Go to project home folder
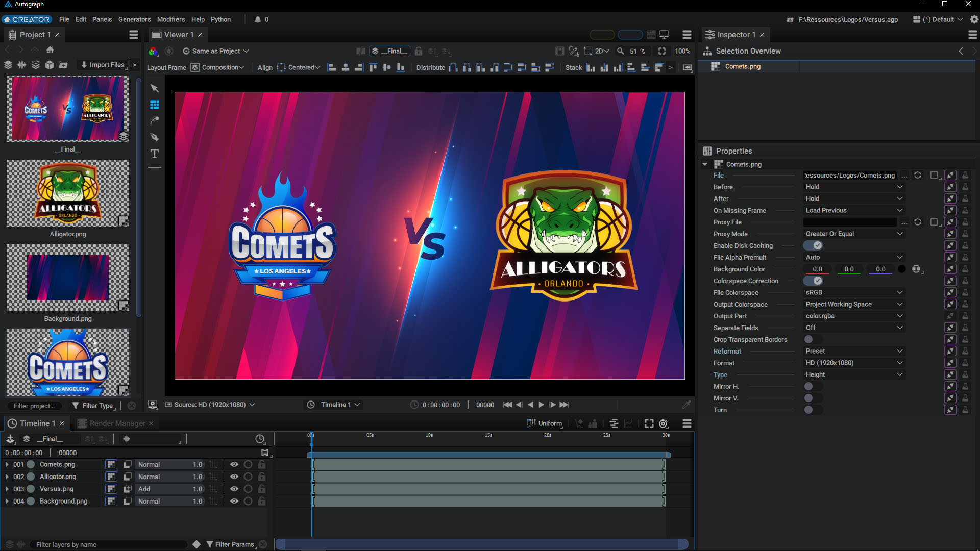The height and width of the screenshot is (551, 980). pos(50,49)
